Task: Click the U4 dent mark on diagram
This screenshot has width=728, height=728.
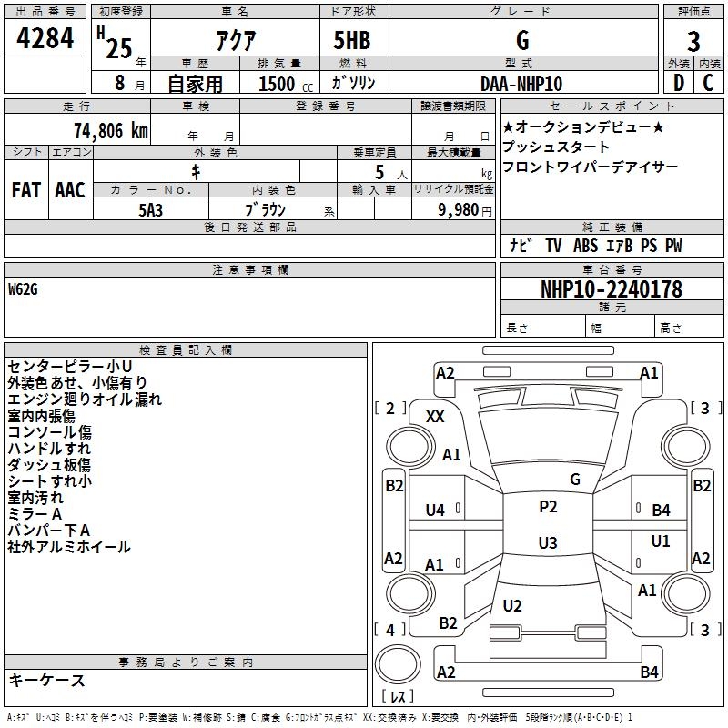Action: 435,511
